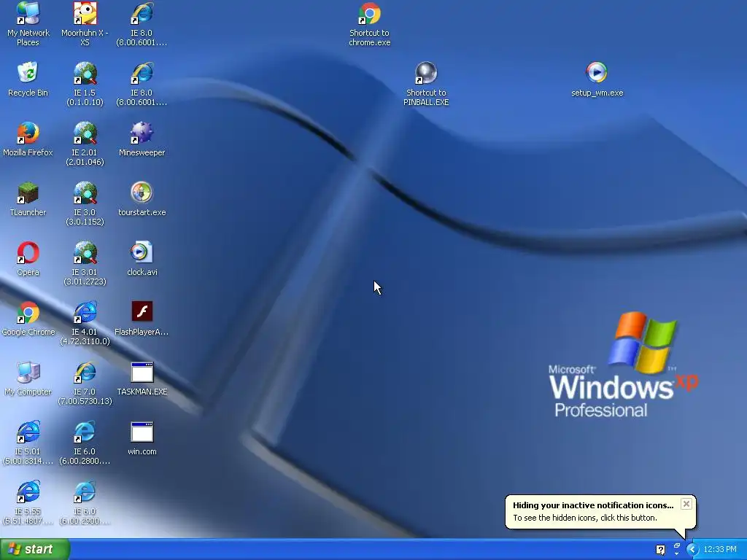Click the IE 6.0 (6.00.2800...) shortcut
747x560 pixels.
coord(85,432)
